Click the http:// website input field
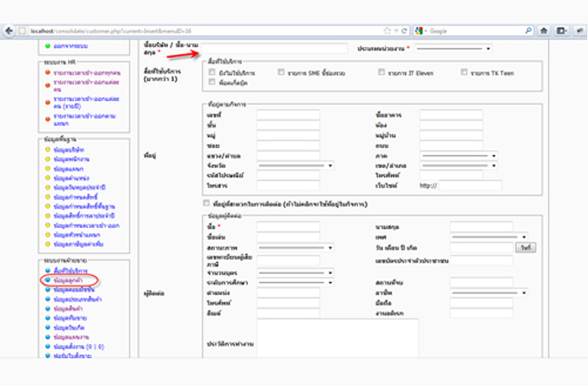Image resolution: width=588 pixels, height=386 pixels. point(470,185)
